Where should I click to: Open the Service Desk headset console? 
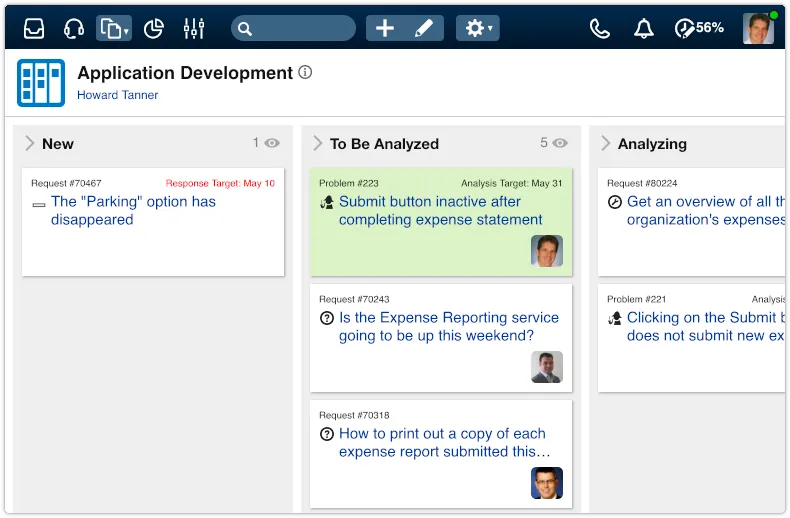pos(74,28)
